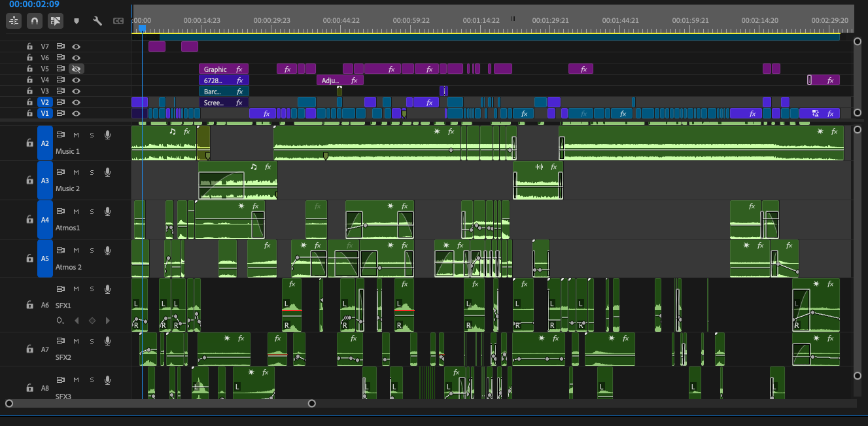Toggle insert and overwrite sequences as nests

[14, 21]
